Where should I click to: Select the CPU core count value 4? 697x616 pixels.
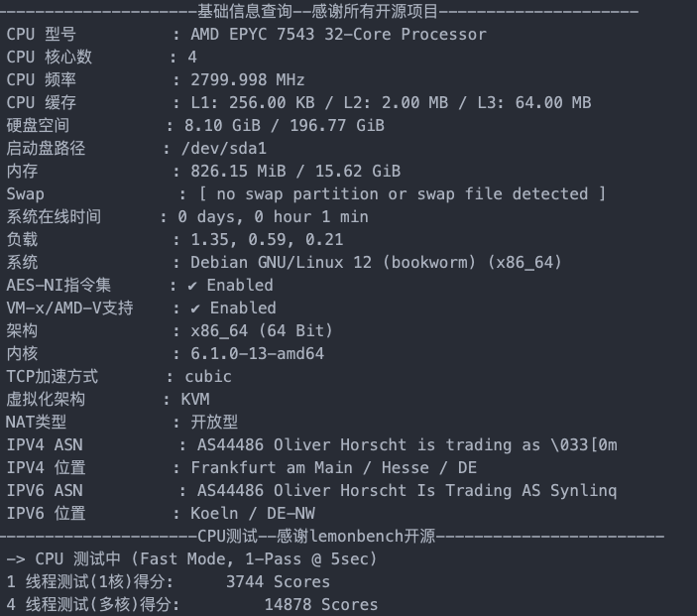pyautogui.click(x=192, y=57)
